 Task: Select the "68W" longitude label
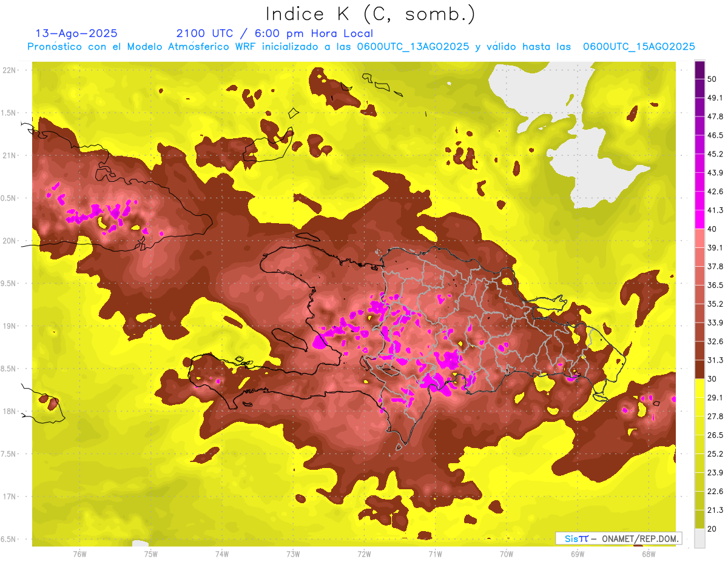pos(649,554)
